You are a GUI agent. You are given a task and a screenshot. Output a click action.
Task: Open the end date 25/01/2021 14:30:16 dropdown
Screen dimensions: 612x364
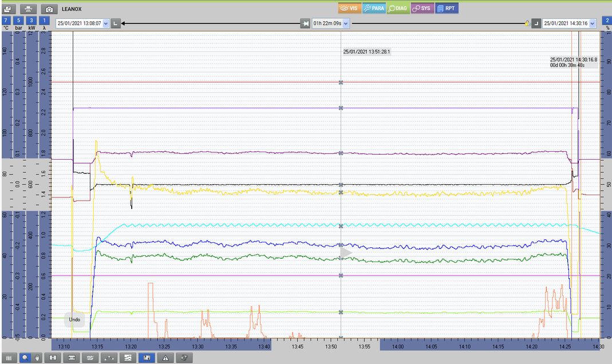[x=592, y=23]
